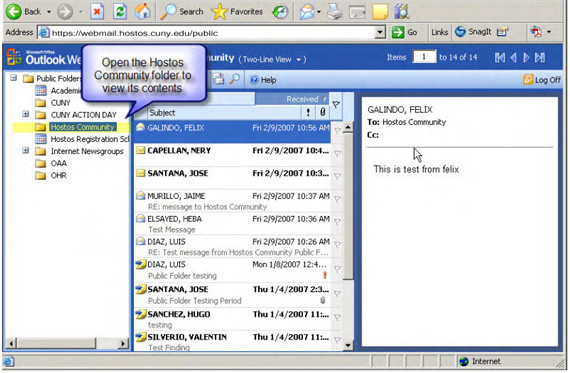Expand the CUNY ACTION DAY folder

click(x=25, y=114)
